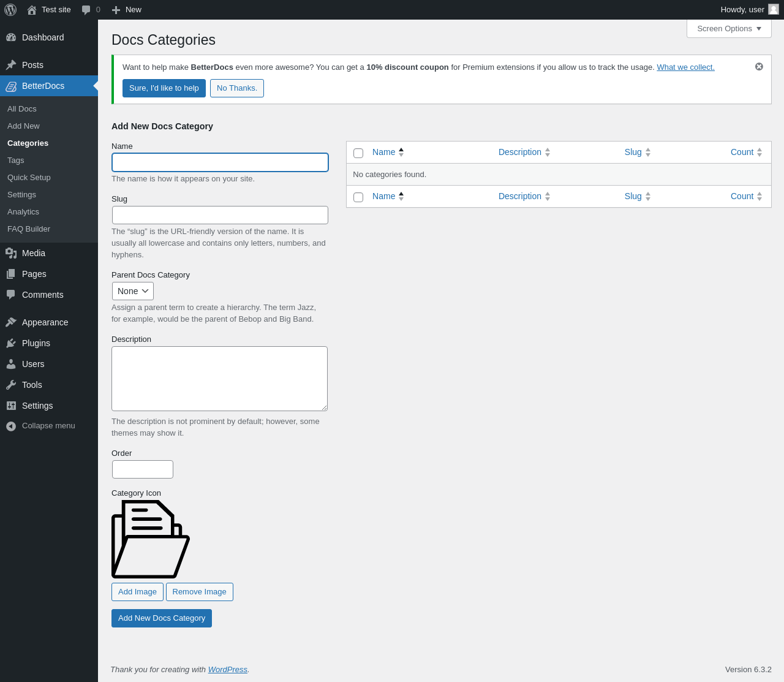Click the Settings sliders icon

11,406
